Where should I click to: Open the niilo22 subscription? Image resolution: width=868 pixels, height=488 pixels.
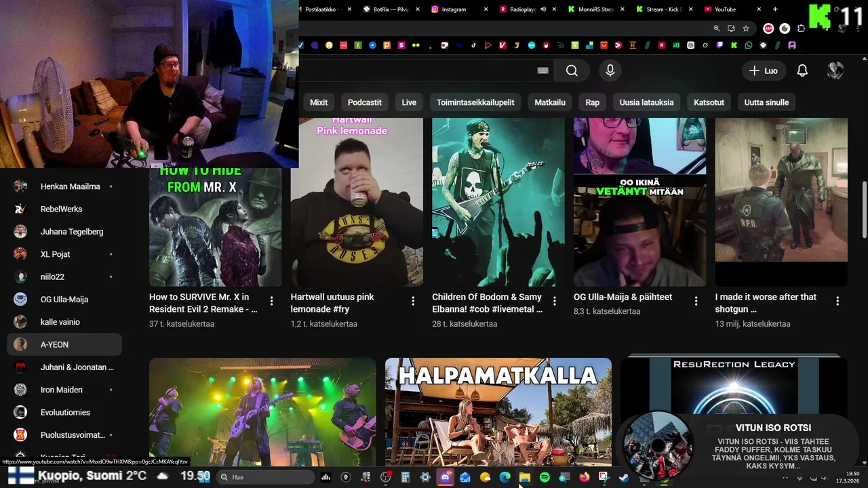[64, 277]
